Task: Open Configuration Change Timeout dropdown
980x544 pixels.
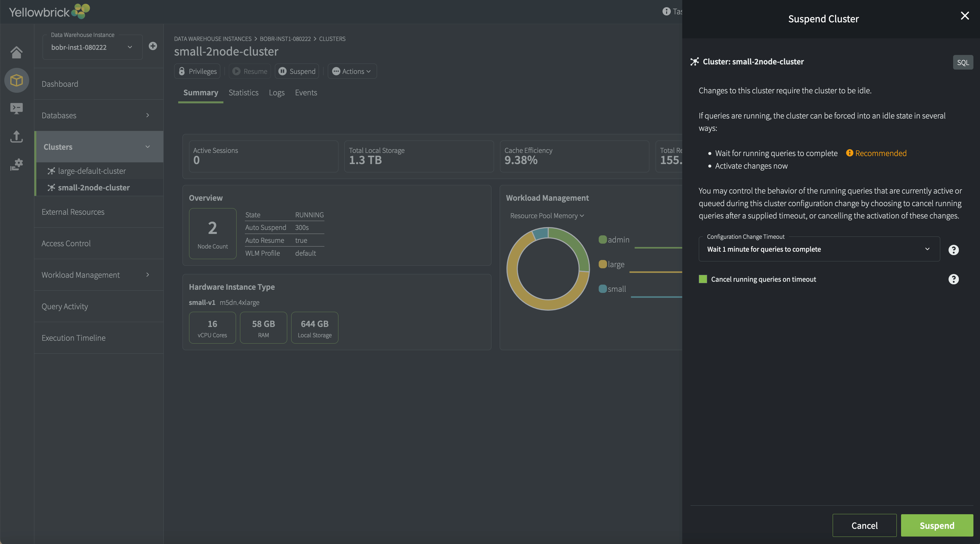Action: pyautogui.click(x=819, y=249)
